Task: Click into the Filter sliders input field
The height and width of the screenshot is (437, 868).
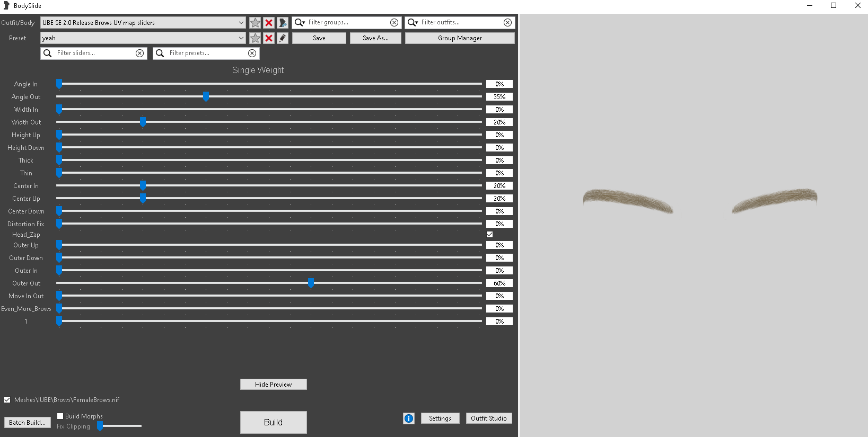Action: [x=94, y=53]
